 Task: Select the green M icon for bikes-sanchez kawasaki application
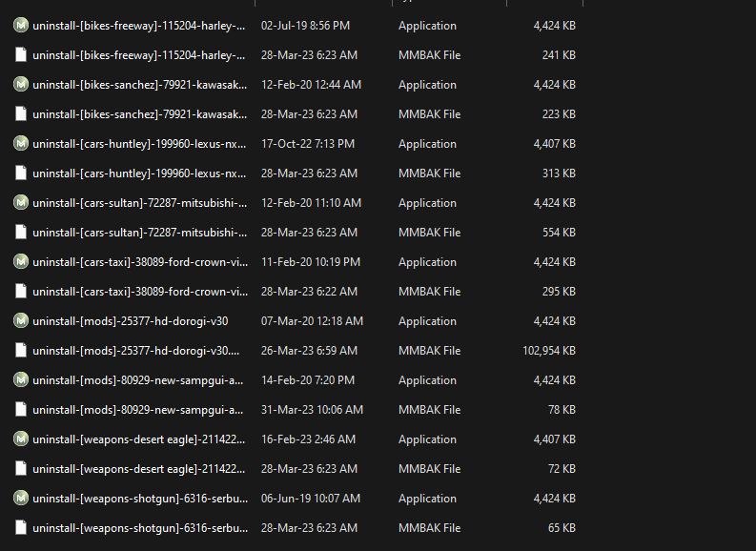pos(21,84)
